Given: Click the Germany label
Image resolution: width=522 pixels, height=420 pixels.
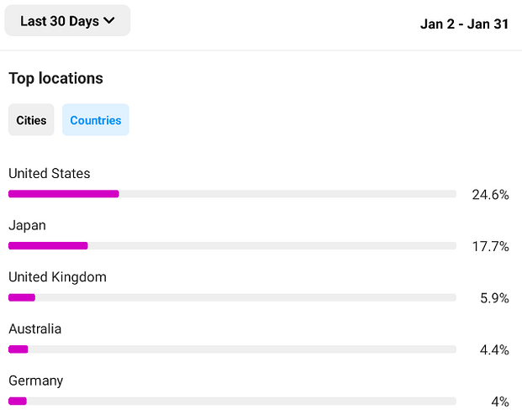Looking at the screenshot, I should pos(36,381).
